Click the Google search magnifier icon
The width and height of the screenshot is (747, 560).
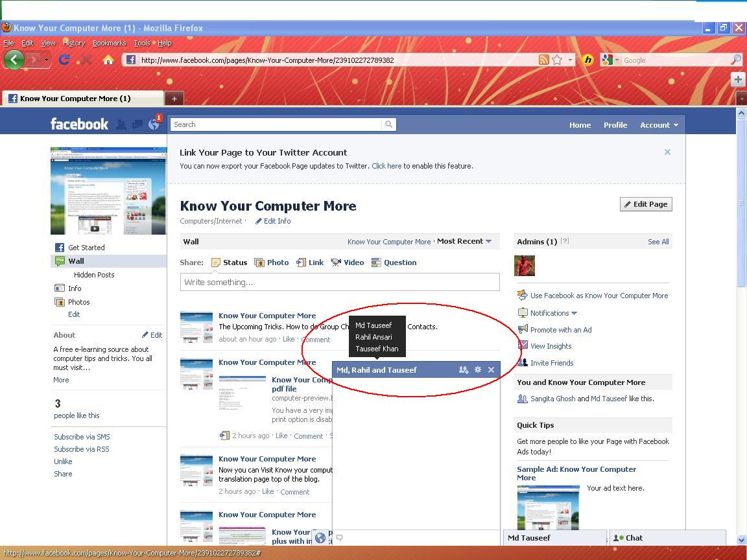tap(735, 60)
